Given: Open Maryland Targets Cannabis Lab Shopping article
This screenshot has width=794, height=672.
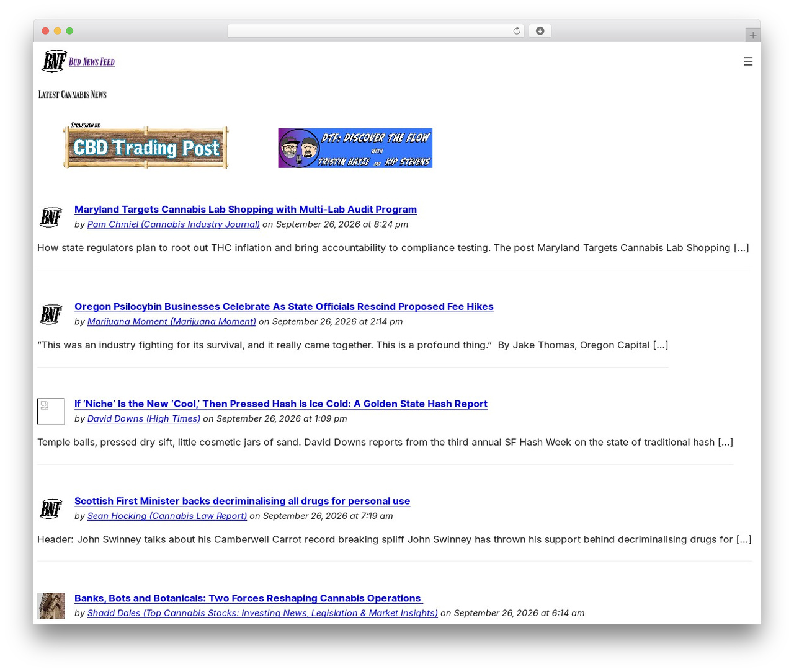Looking at the screenshot, I should click(246, 210).
